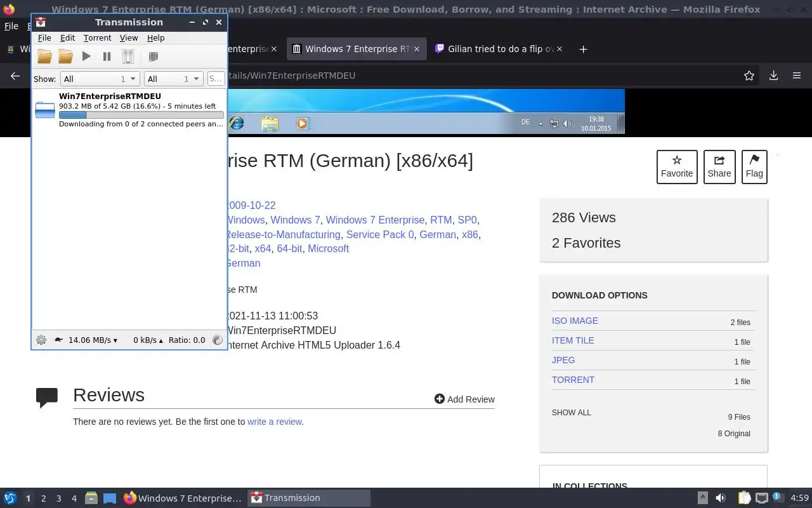Open the 8 Original files link
Viewport: 812px width, 508px height.
734,434
